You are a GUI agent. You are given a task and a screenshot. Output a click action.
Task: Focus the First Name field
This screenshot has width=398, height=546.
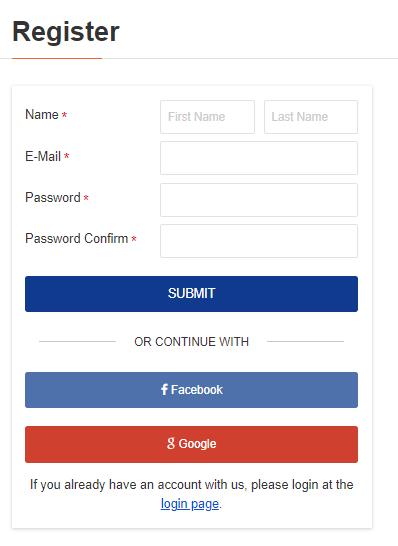tap(208, 117)
